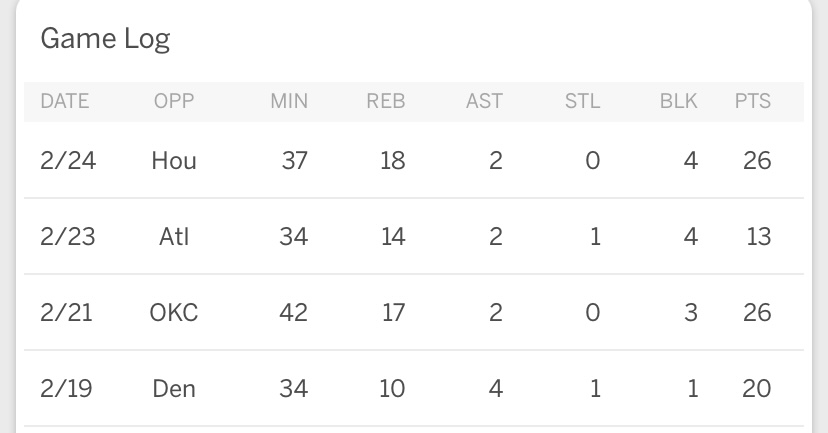Click the PTS column header

[x=753, y=101]
